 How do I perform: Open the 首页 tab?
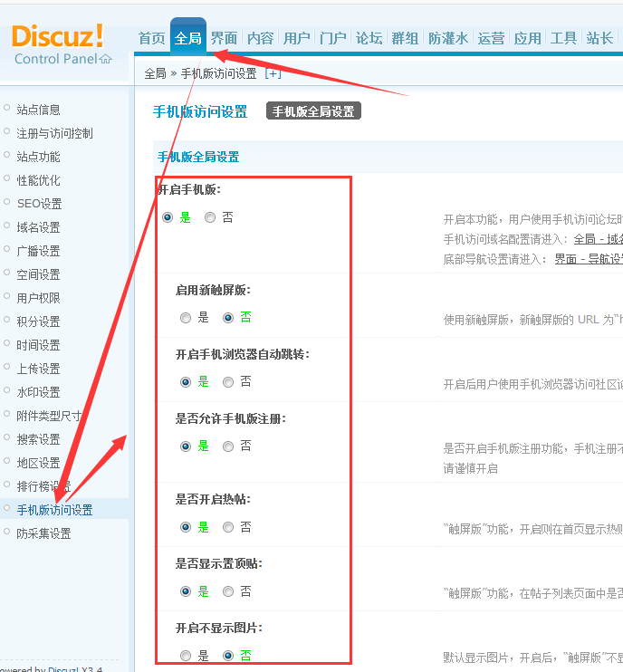[x=152, y=39]
